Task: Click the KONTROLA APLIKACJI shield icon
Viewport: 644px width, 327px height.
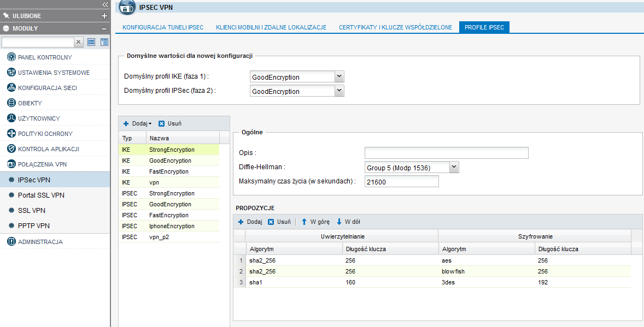Action: 11,148
